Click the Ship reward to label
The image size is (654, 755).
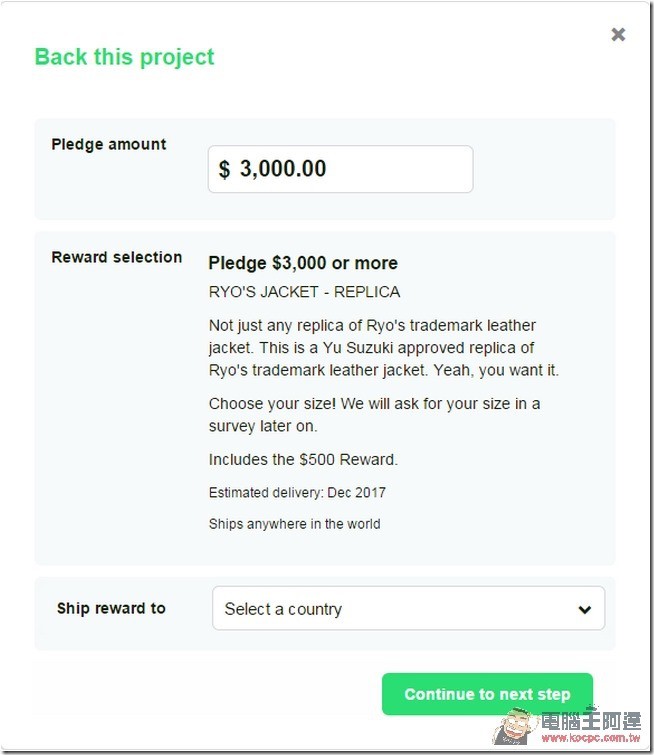coord(111,608)
